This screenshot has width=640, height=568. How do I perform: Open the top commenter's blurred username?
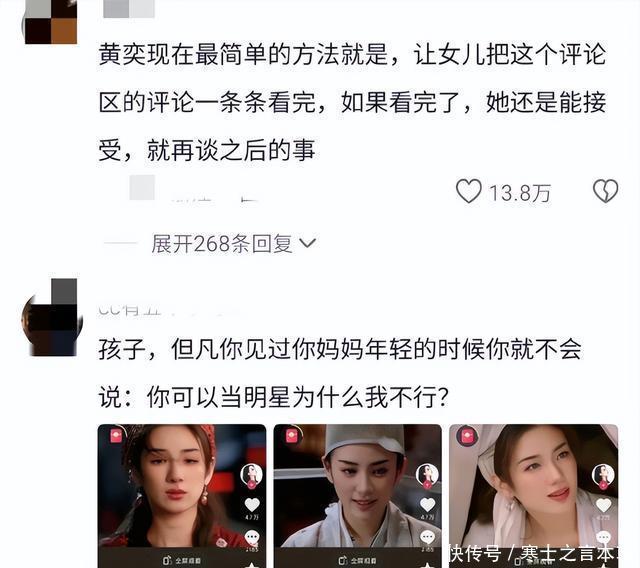pyautogui.click(x=129, y=9)
